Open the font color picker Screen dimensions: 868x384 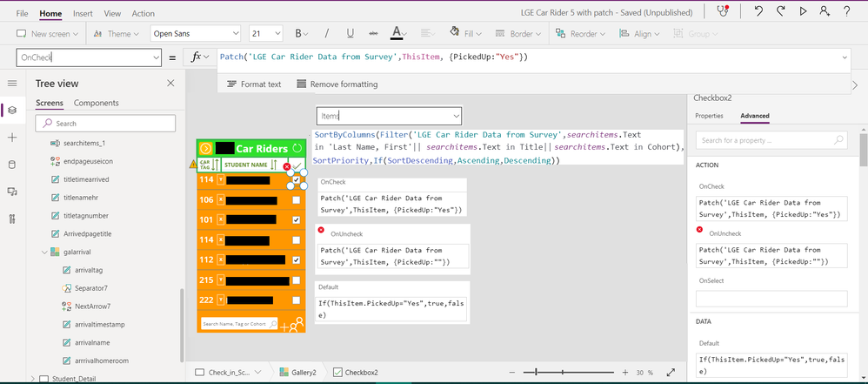click(398, 34)
